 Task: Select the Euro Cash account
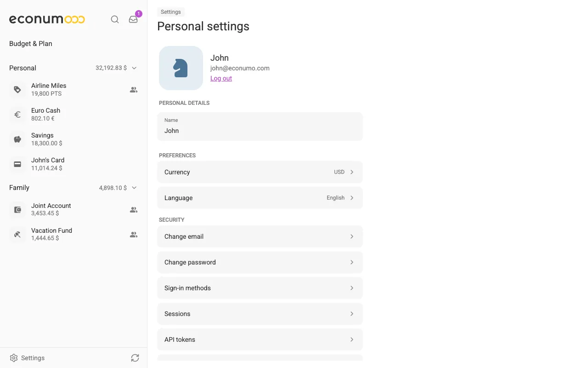click(73, 115)
